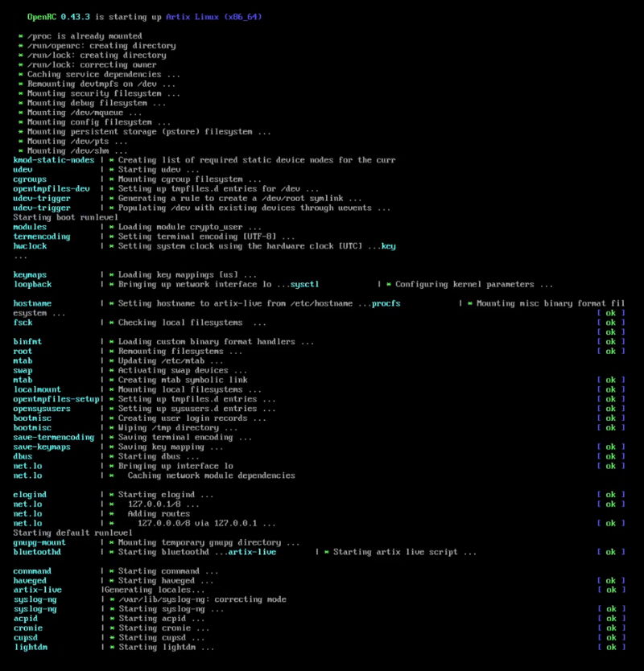Click 'Mounting security filesystem' line

click(x=104, y=93)
